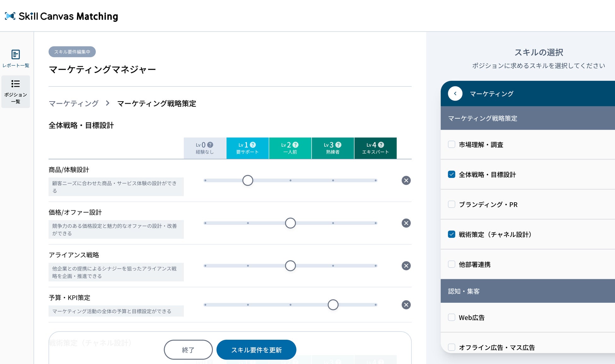
Task: Click help icon next to Lv 4
Action: point(381,145)
